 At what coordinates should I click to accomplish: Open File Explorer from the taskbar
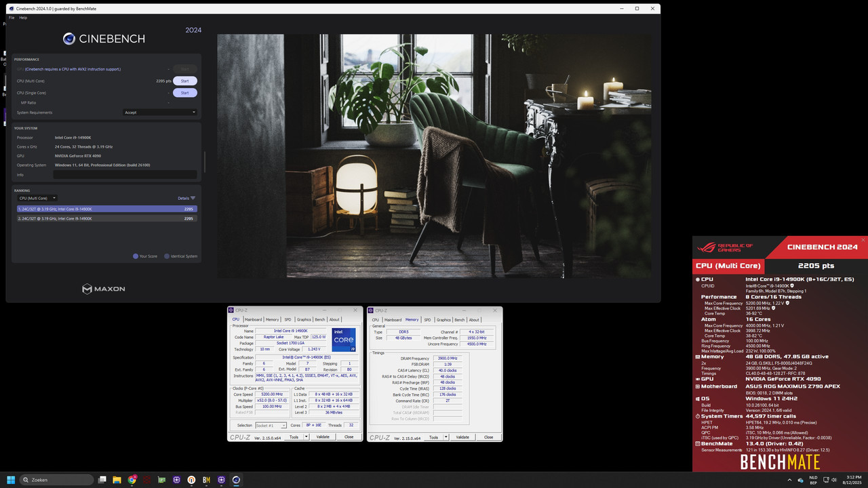coord(117,480)
